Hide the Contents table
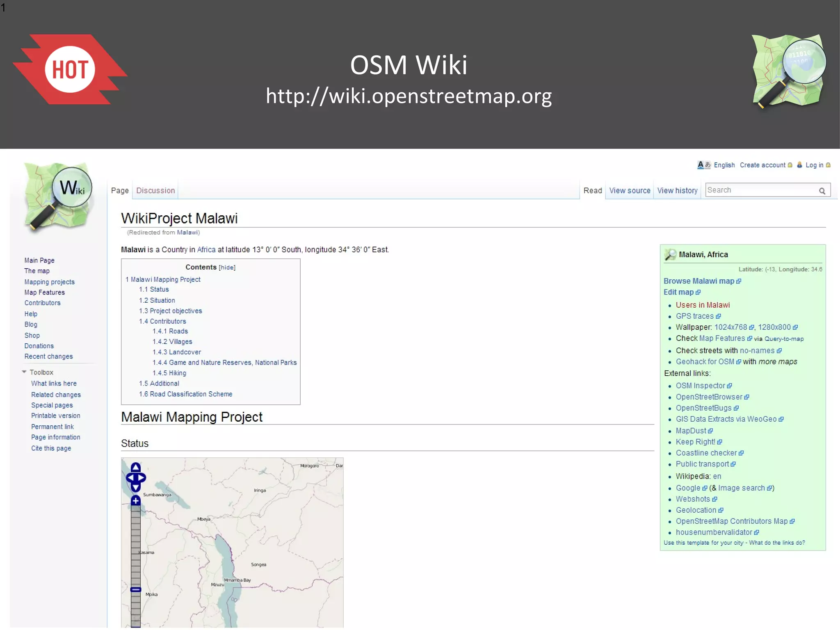The width and height of the screenshot is (840, 630). [x=227, y=267]
